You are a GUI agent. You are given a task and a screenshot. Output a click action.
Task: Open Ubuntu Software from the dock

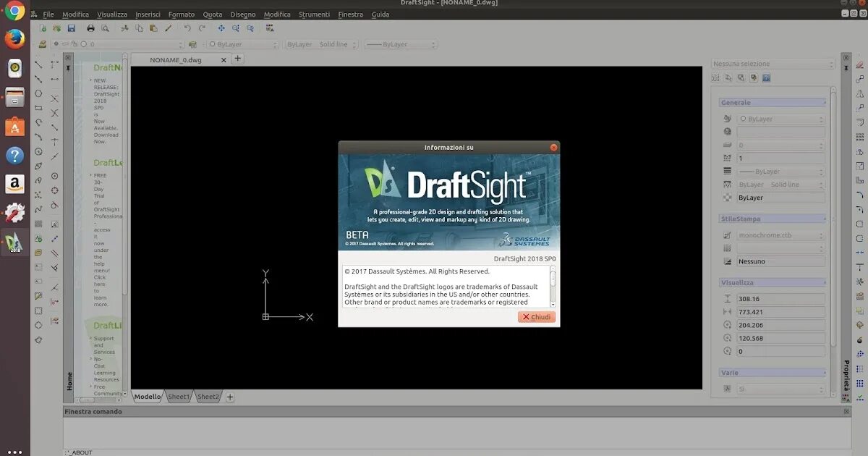coord(14,127)
